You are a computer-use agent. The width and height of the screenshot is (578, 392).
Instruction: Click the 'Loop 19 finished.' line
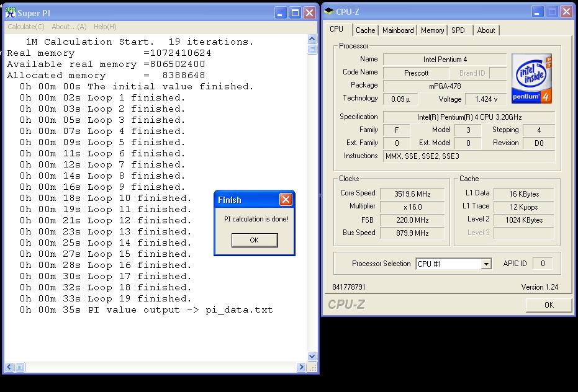pyautogui.click(x=106, y=298)
